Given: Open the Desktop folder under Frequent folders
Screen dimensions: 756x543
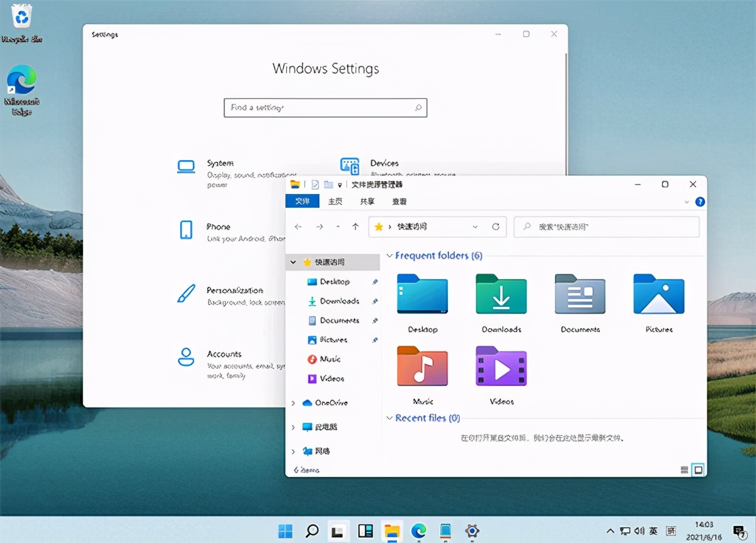Looking at the screenshot, I should click(422, 295).
